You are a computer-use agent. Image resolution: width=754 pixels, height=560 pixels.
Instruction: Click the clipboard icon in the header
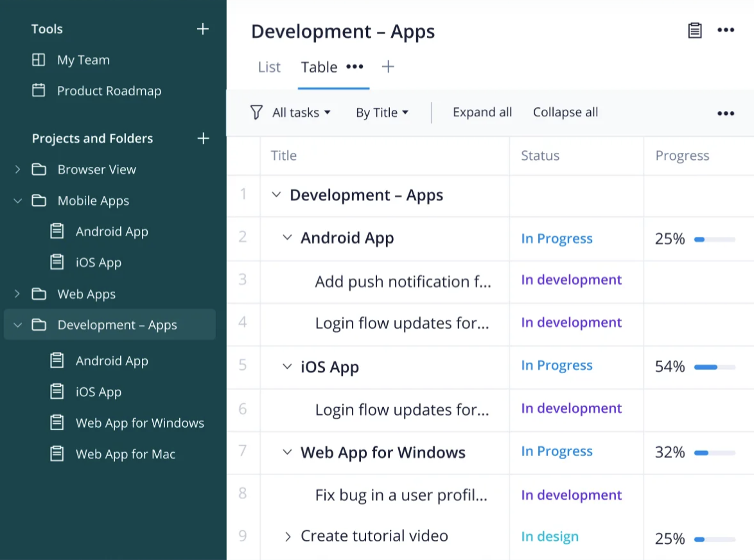coord(695,30)
